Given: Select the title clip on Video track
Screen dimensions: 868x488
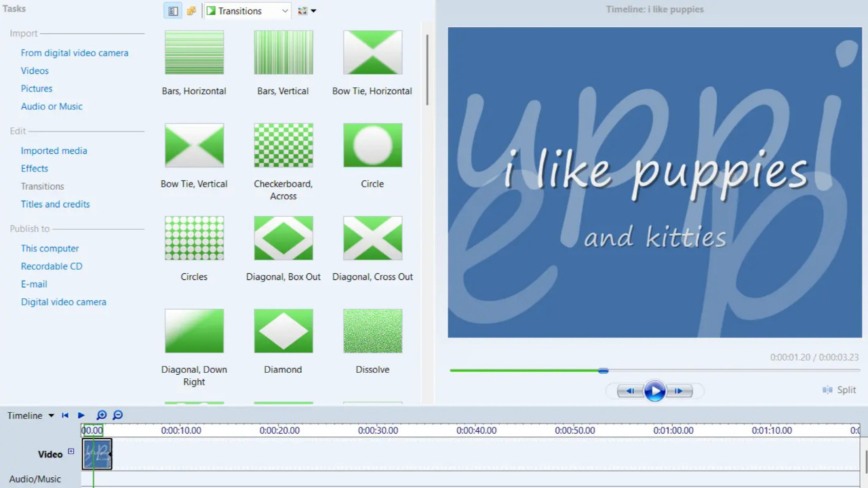Looking at the screenshot, I should (97, 454).
